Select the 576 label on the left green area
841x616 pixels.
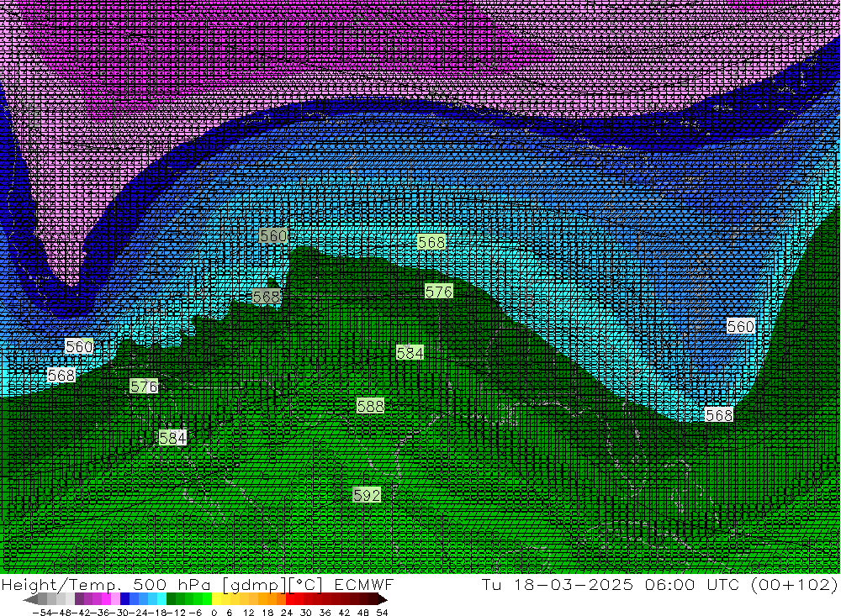tap(144, 386)
